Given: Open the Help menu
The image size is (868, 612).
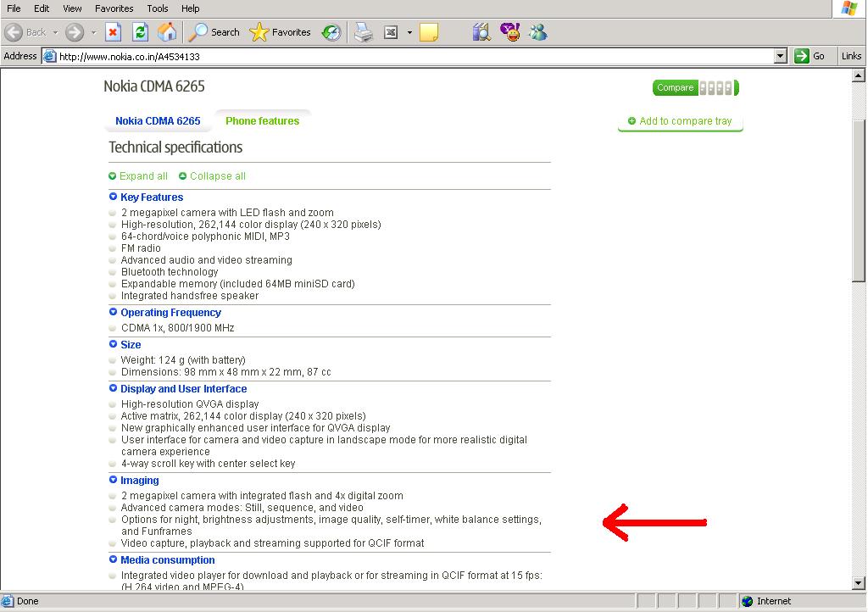Looking at the screenshot, I should 191,8.
